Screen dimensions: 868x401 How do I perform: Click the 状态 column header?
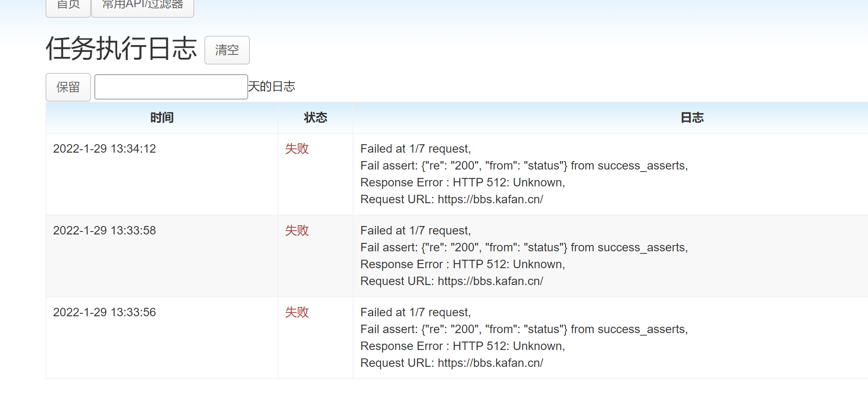point(316,118)
